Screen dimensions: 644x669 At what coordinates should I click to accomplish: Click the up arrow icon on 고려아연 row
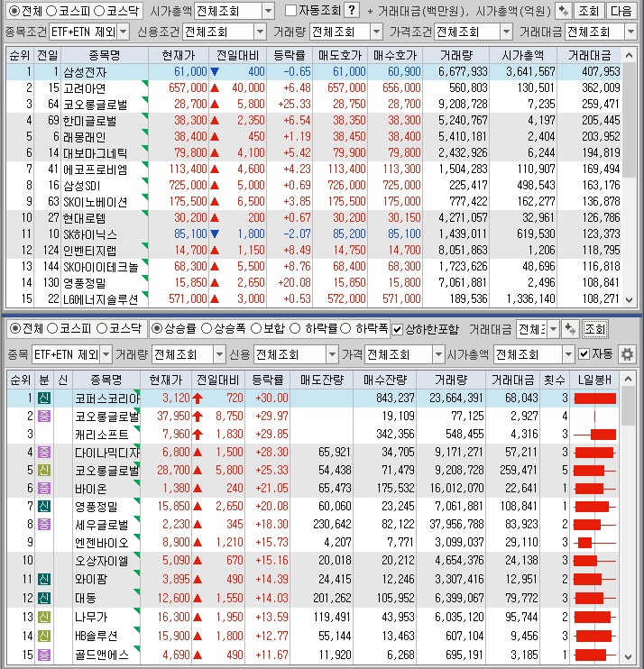(x=215, y=87)
